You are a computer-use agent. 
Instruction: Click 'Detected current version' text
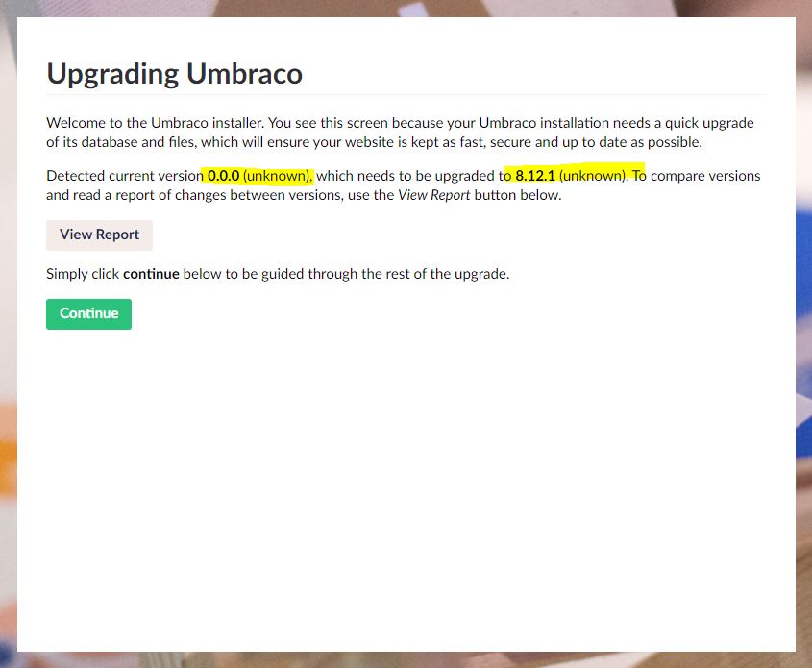pos(125,176)
